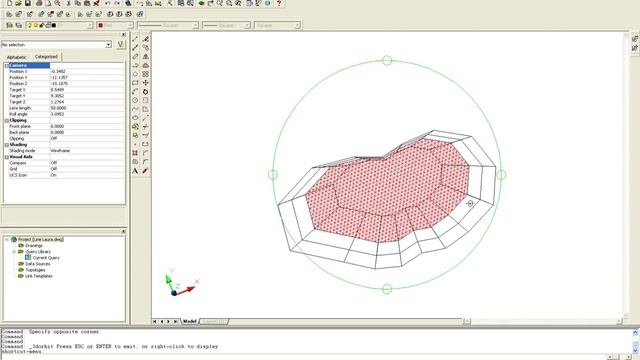Click the Save icon in toolbar
The width and height of the screenshot is (640, 360).
[28, 3]
